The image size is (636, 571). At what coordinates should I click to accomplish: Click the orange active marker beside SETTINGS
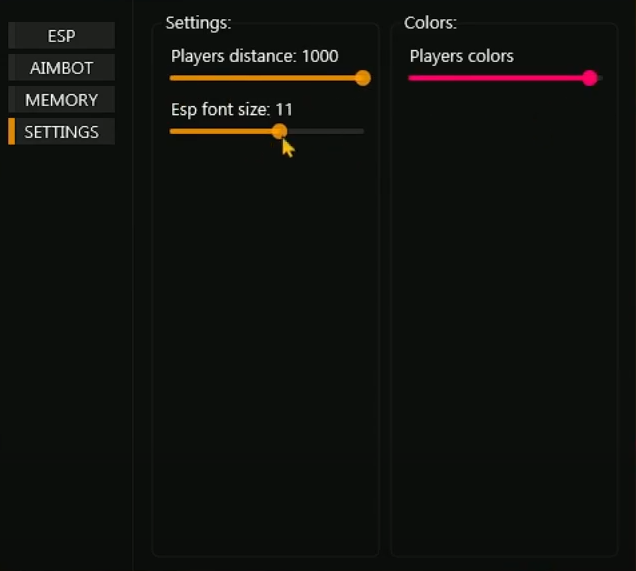pyautogui.click(x=11, y=132)
